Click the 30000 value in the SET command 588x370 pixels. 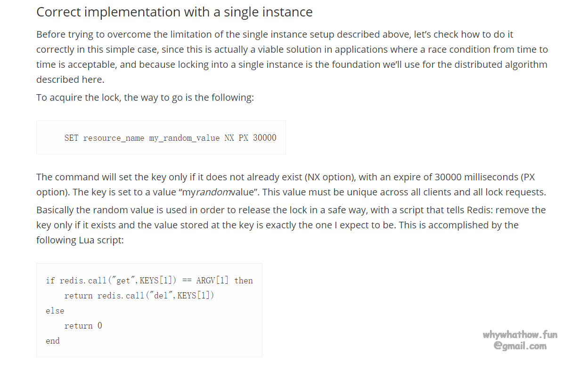(x=265, y=138)
